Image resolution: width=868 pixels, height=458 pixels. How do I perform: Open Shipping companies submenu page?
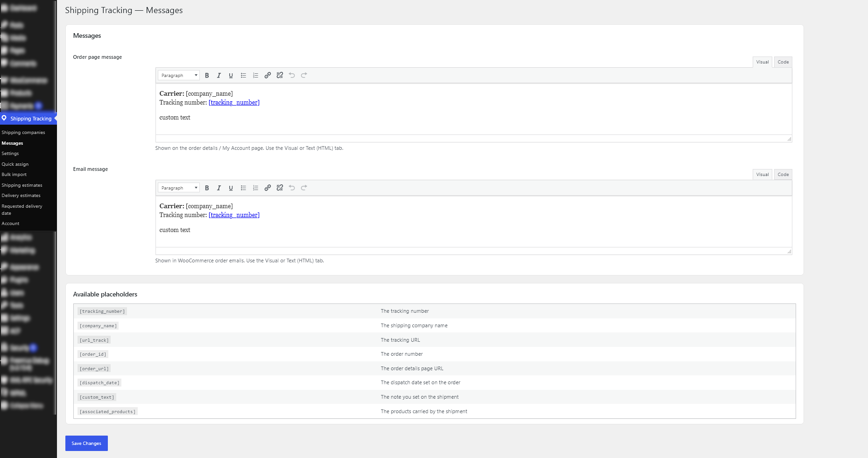coord(23,133)
